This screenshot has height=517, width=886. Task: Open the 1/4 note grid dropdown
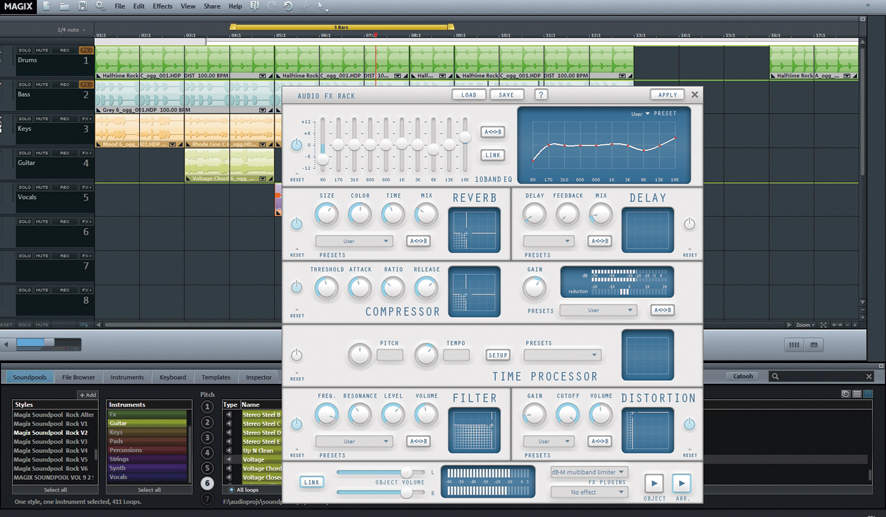71,30
